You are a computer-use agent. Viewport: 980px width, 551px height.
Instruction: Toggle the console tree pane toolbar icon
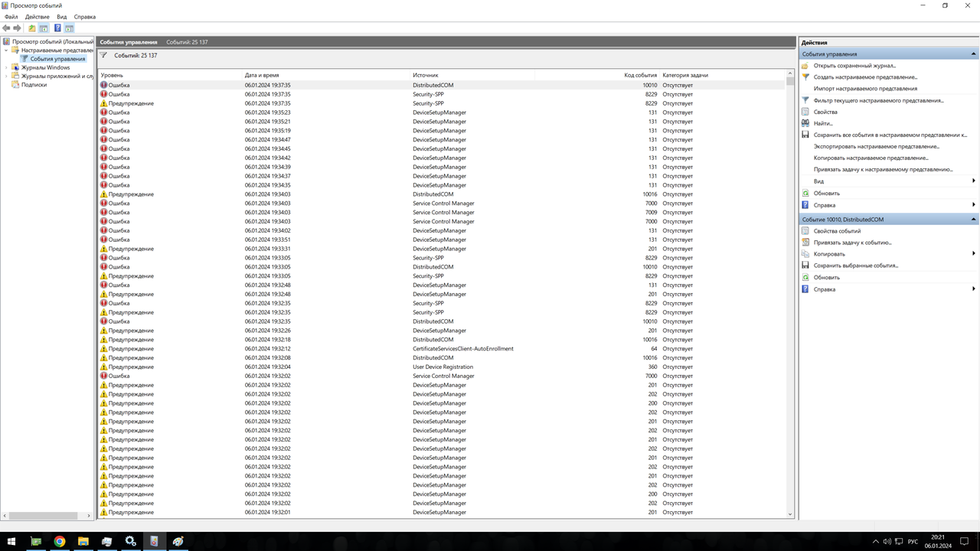(x=44, y=28)
